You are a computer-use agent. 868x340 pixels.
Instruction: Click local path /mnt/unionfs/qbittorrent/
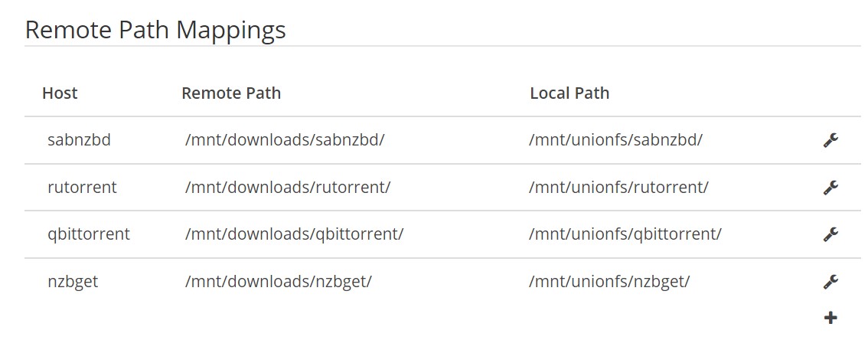click(625, 234)
